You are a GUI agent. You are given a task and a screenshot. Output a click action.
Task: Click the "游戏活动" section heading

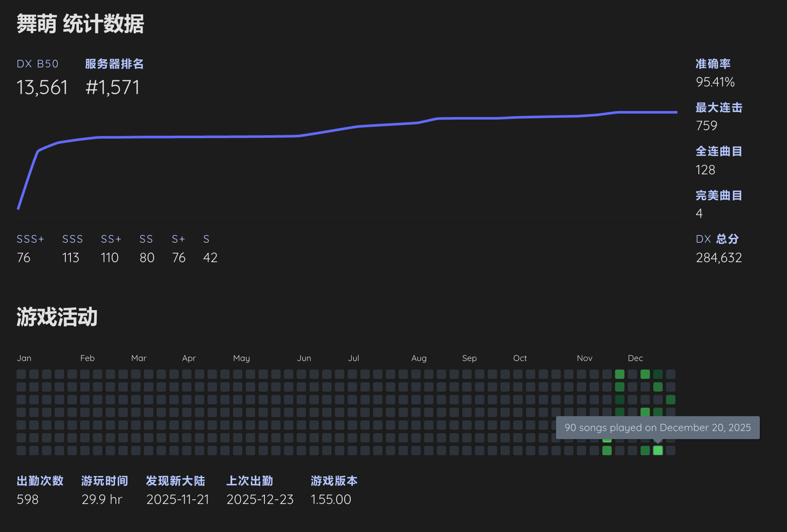click(x=57, y=317)
